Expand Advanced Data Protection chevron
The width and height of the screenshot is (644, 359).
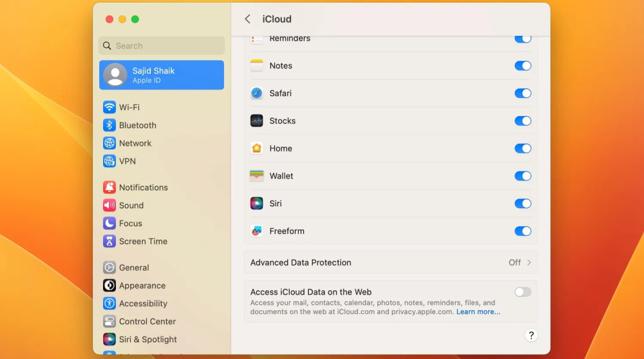529,262
